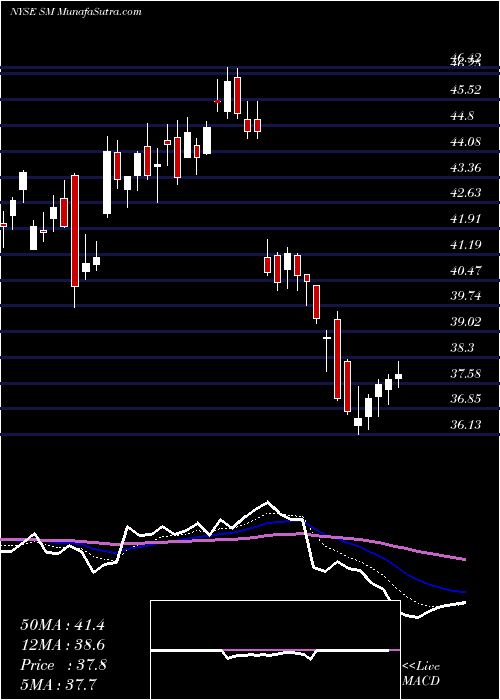Click the 40.47 price axis label
The height and width of the screenshot is (700, 500).
[x=466, y=271]
